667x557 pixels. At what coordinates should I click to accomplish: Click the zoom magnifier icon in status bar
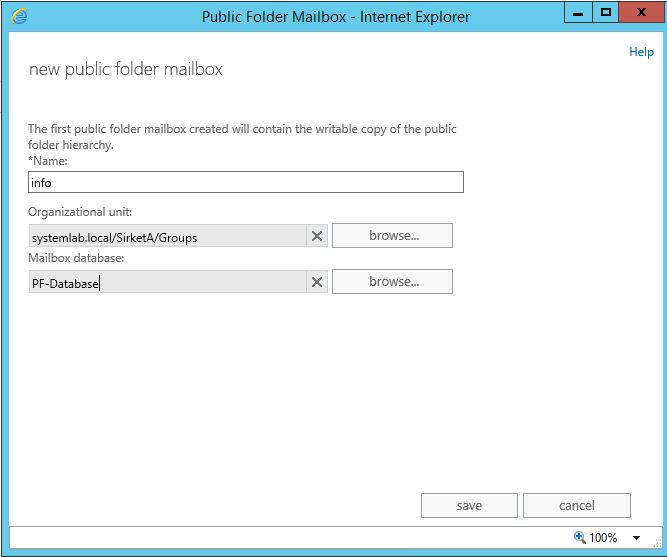pos(579,538)
